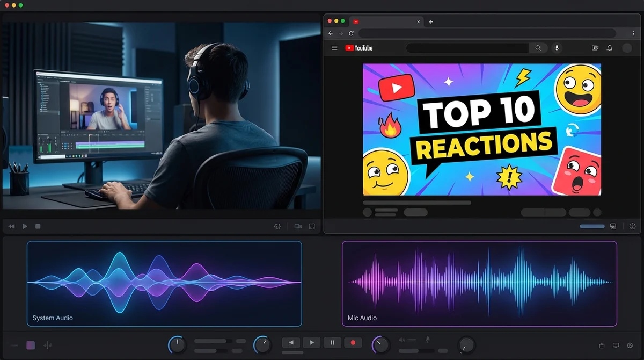The image size is (644, 360).
Task: Mute via the speaker icon in bottom bar
Action: click(x=402, y=340)
